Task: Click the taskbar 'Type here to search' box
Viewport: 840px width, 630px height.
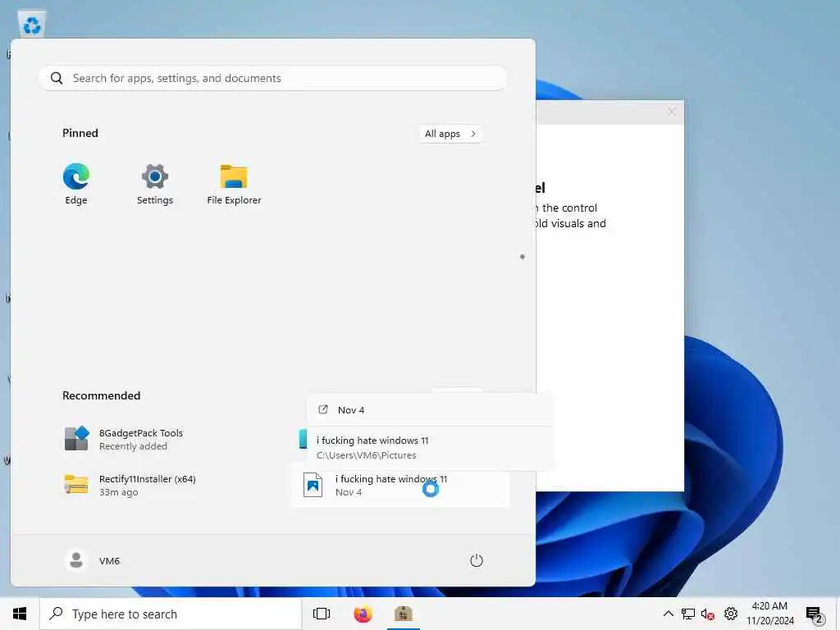Action: click(x=171, y=614)
